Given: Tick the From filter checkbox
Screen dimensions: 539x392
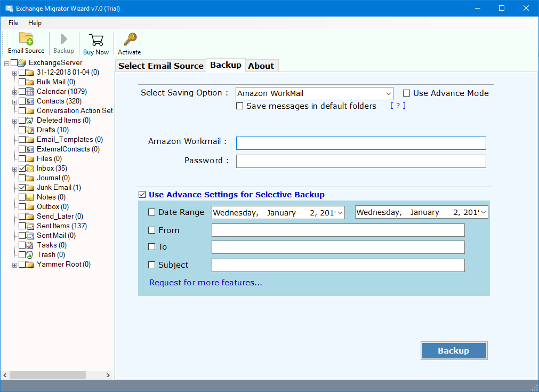Looking at the screenshot, I should 151,230.
